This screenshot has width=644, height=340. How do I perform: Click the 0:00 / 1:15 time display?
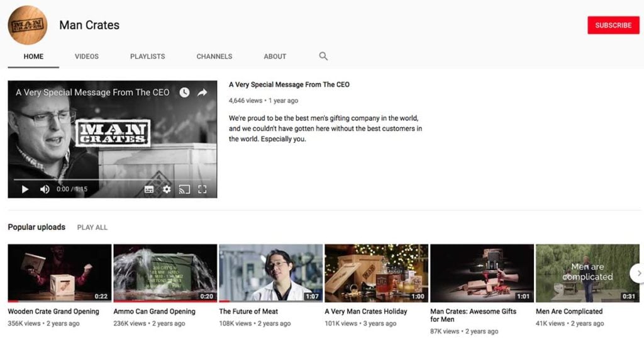(x=72, y=189)
